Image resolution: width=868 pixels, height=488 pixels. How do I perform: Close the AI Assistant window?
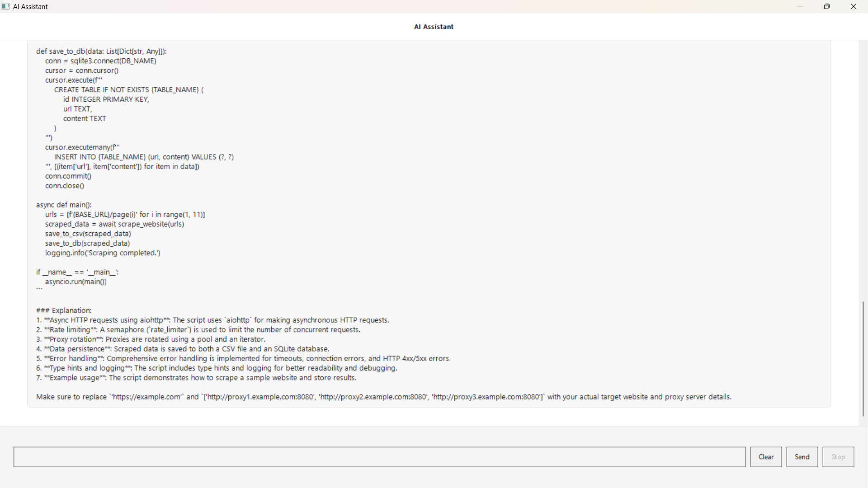(x=854, y=6)
